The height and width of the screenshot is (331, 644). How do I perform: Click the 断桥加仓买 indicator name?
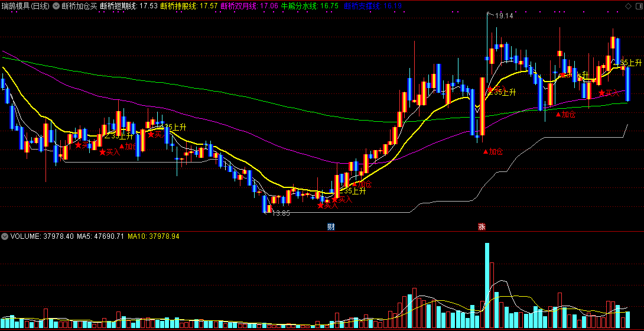tap(80, 6)
